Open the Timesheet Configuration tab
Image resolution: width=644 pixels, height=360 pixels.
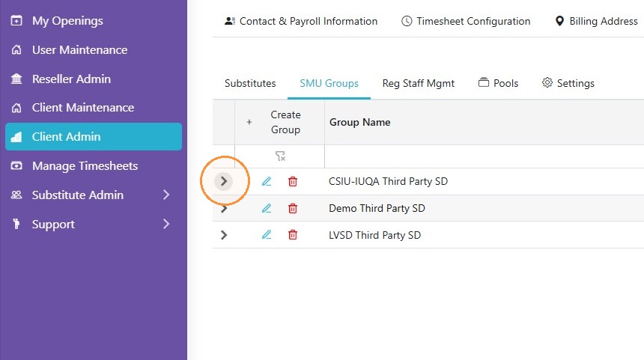click(x=465, y=21)
